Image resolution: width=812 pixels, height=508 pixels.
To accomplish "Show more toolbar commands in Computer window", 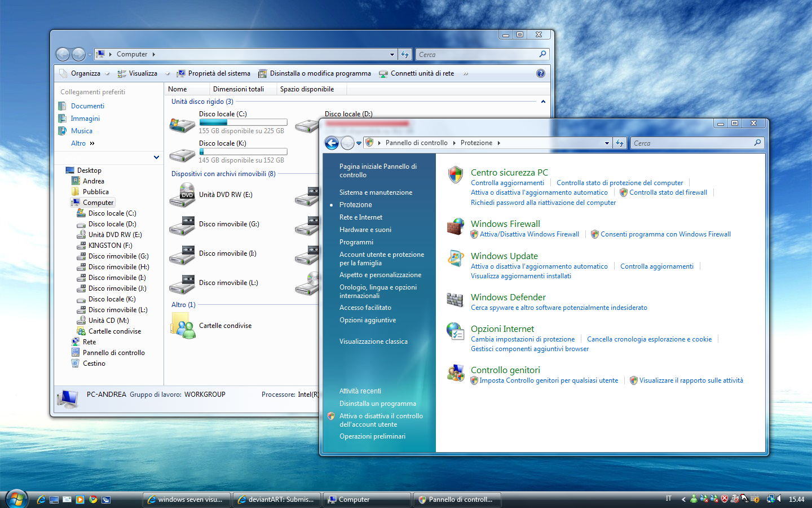I will click(466, 73).
